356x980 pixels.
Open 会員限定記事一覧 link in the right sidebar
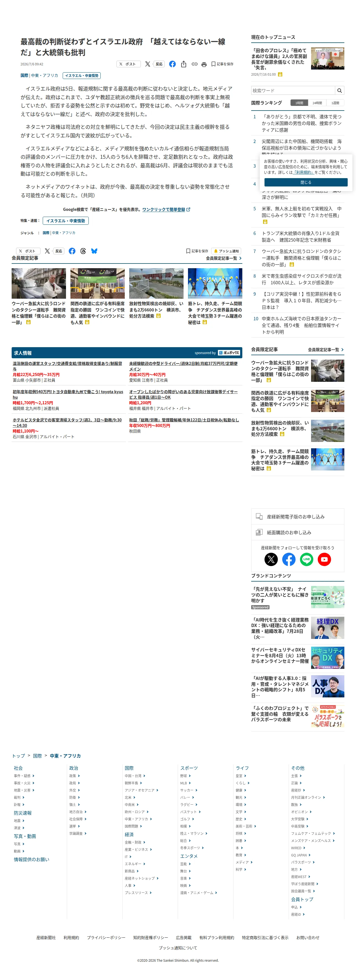[x=326, y=350]
